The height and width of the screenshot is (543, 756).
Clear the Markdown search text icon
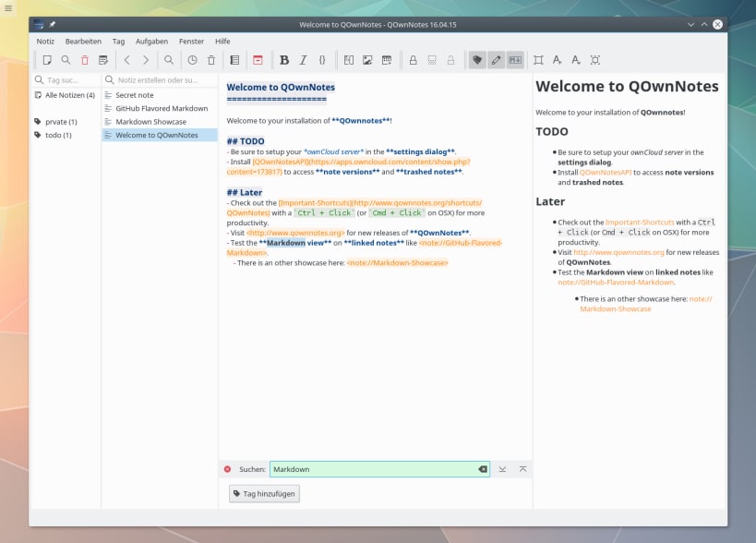482,469
